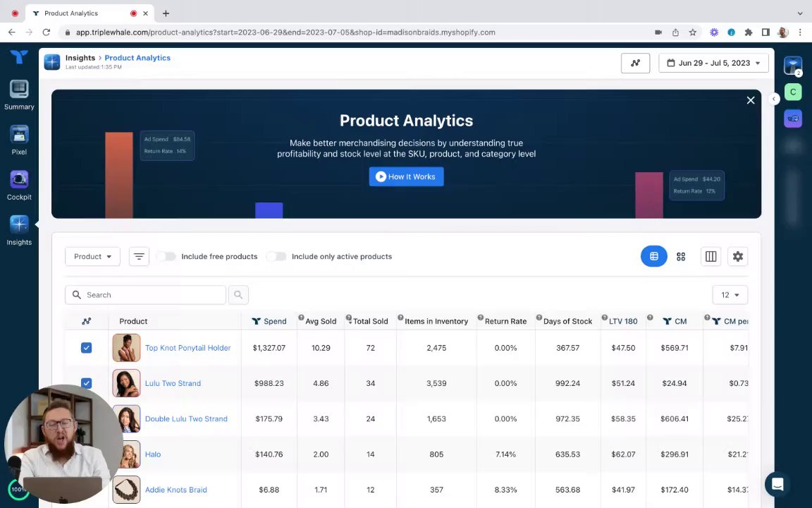
Task: Switch to table list view
Action: [653, 257]
